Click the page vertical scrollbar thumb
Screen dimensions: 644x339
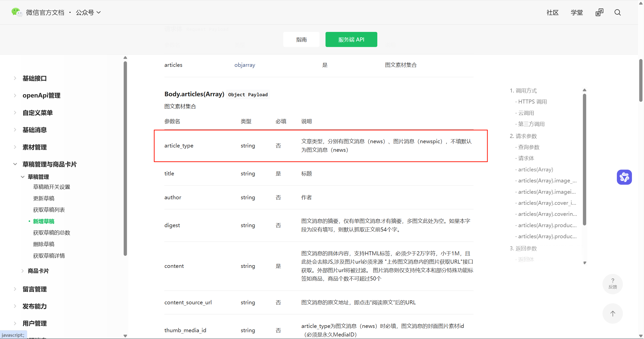click(x=641, y=80)
